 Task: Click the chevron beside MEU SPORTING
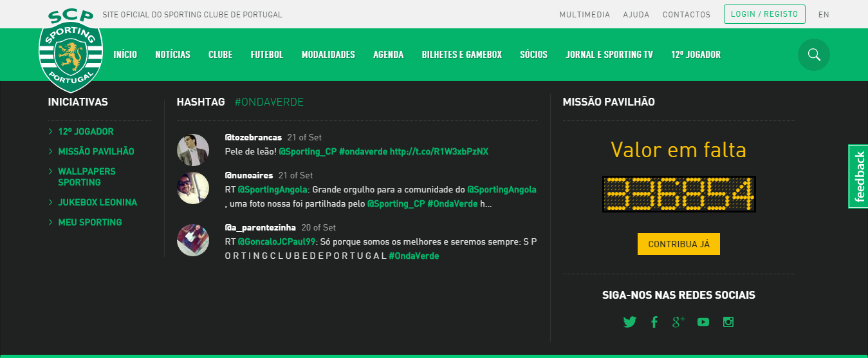coord(51,222)
